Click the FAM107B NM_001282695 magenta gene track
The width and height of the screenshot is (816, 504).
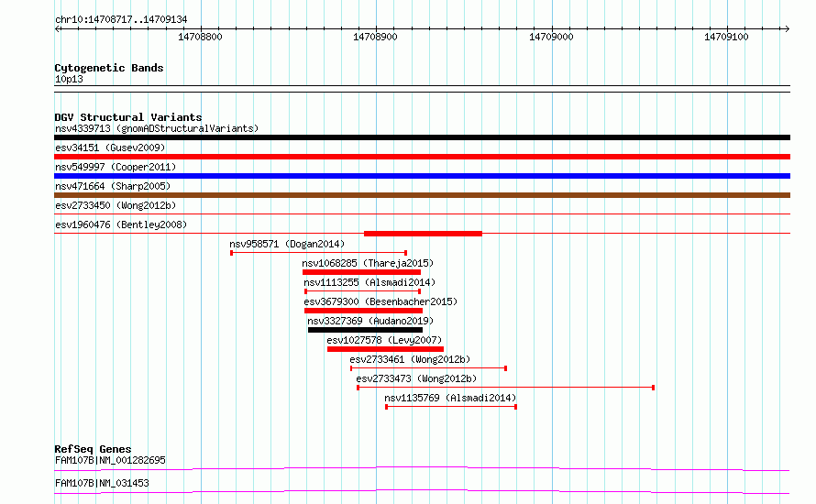422,468
